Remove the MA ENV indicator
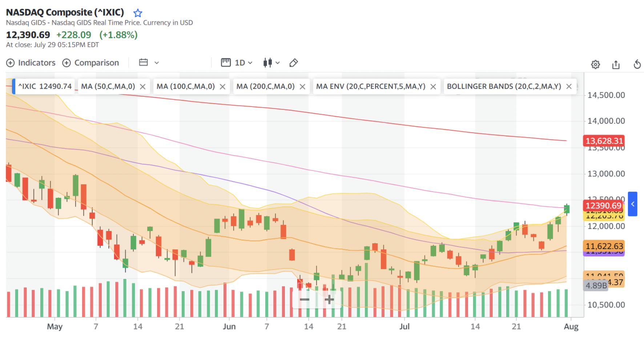This screenshot has width=644, height=344. (x=433, y=87)
